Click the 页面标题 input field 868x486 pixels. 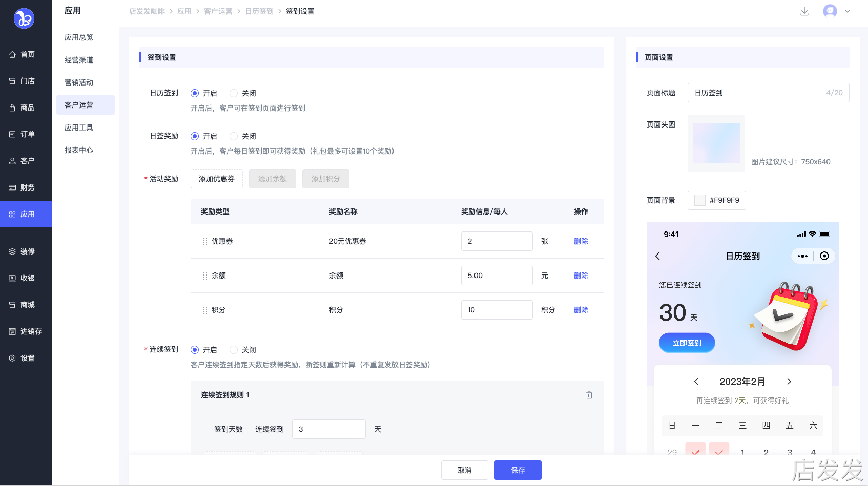pos(769,93)
